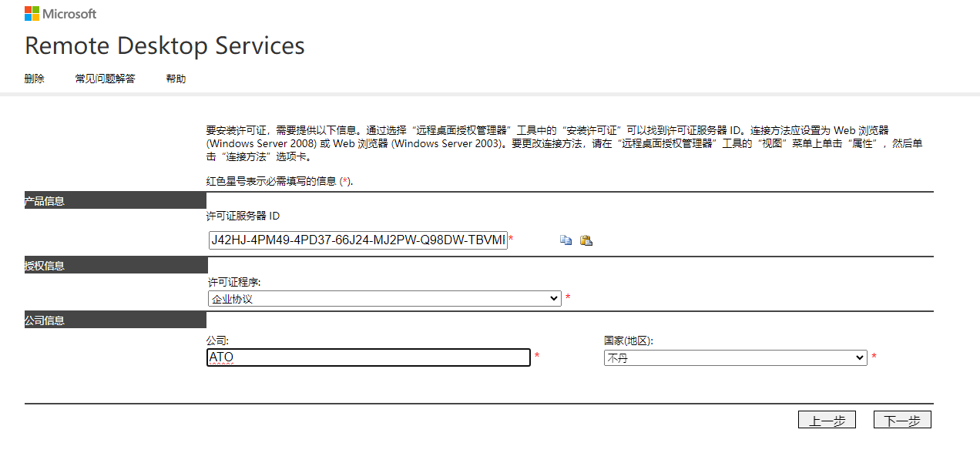
Task: Click the copy icon beside license server ID
Action: click(566, 240)
